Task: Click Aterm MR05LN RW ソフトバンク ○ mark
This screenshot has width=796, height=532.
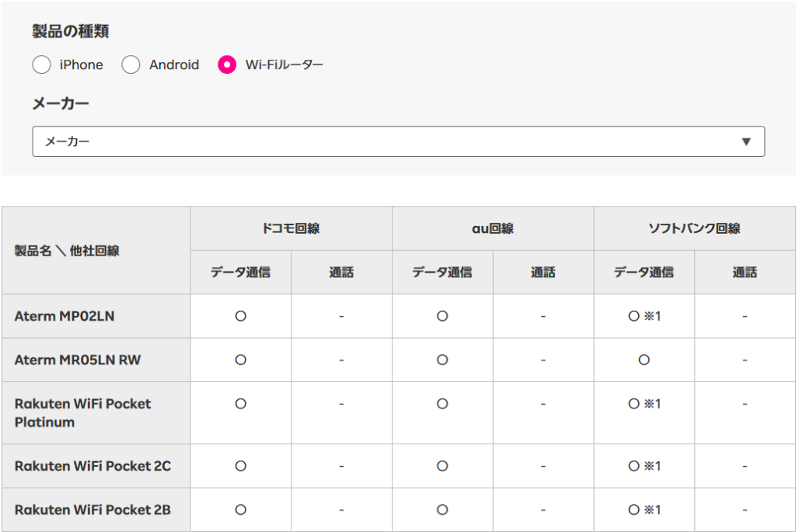Action: point(644,360)
